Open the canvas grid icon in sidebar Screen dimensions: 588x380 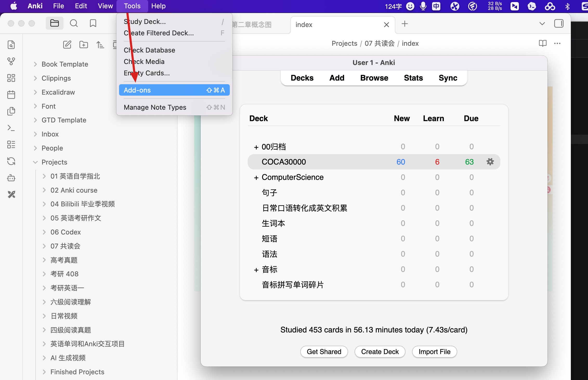[x=11, y=78]
